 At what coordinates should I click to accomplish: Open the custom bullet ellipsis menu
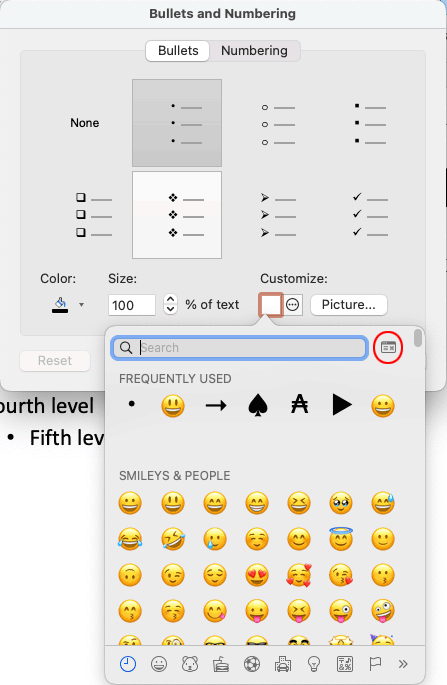pos(293,304)
